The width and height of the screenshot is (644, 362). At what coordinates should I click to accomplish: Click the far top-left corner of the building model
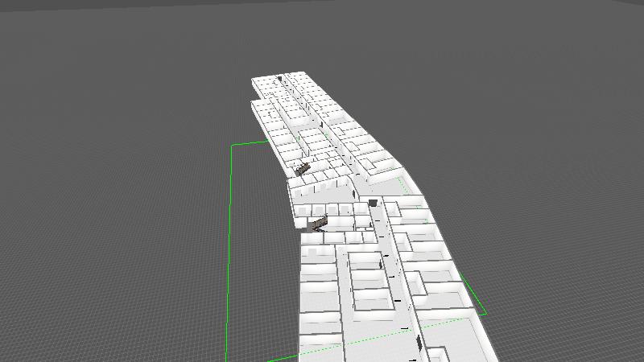253,79
